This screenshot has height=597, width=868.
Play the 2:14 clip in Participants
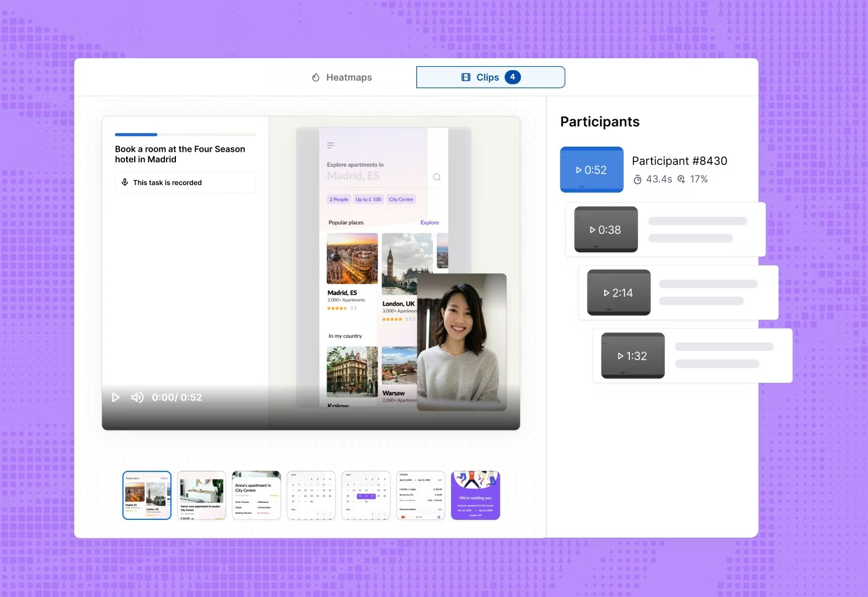(618, 293)
